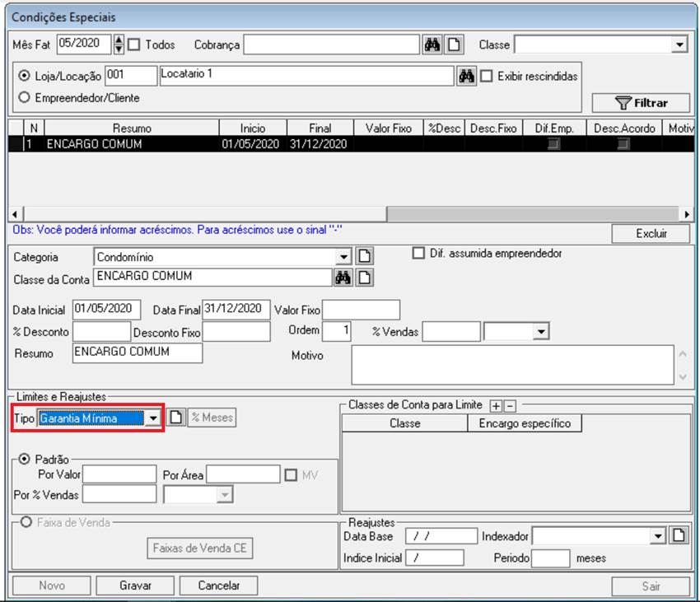Click the Cobrança input field

tap(331, 44)
